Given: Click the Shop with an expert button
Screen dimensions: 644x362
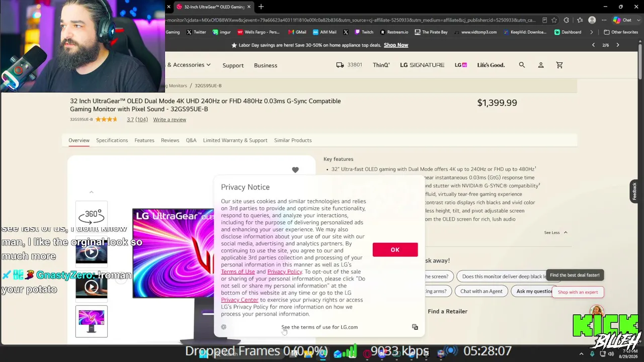Looking at the screenshot, I should click(x=578, y=292).
